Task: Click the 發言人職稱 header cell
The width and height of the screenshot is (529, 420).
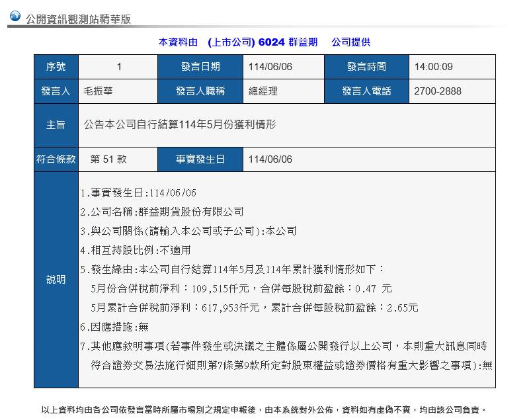Action: pyautogui.click(x=200, y=91)
